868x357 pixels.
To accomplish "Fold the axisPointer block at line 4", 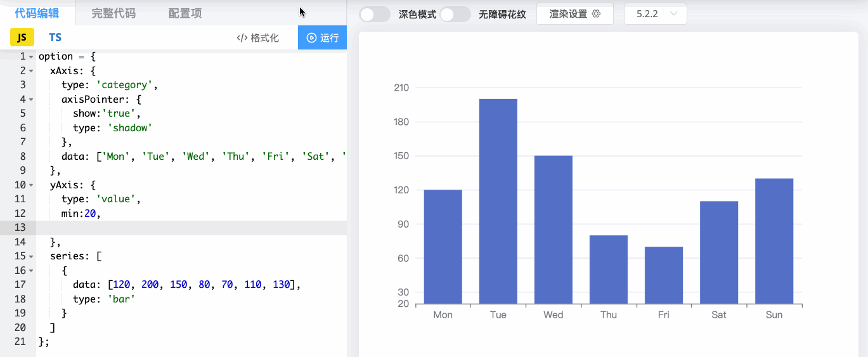I will pyautogui.click(x=31, y=99).
